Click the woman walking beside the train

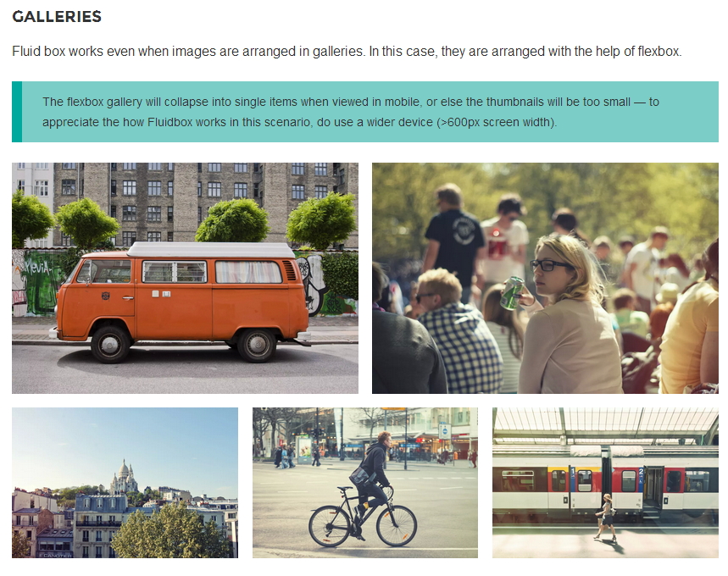(x=605, y=519)
